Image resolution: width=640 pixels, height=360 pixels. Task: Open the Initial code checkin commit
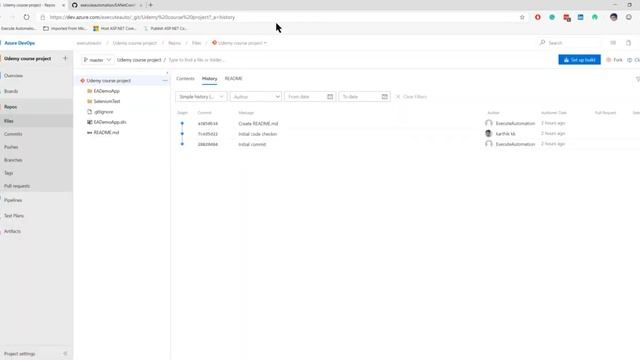click(258, 134)
